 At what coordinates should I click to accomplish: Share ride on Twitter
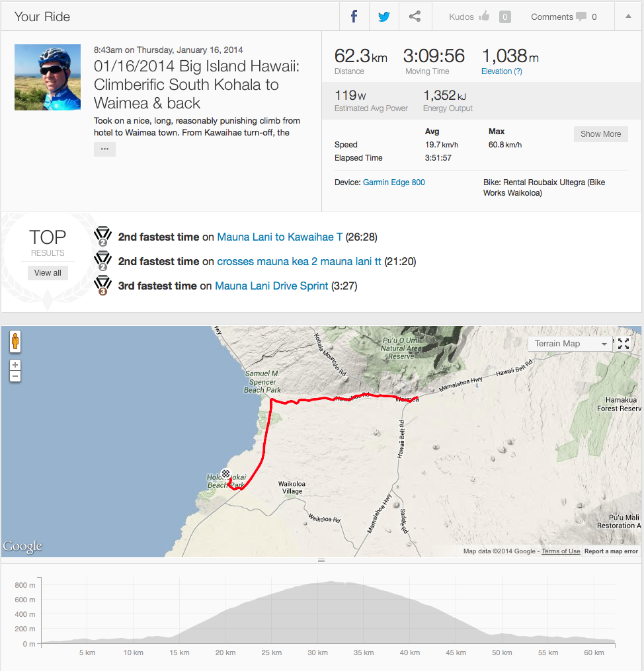tap(384, 17)
